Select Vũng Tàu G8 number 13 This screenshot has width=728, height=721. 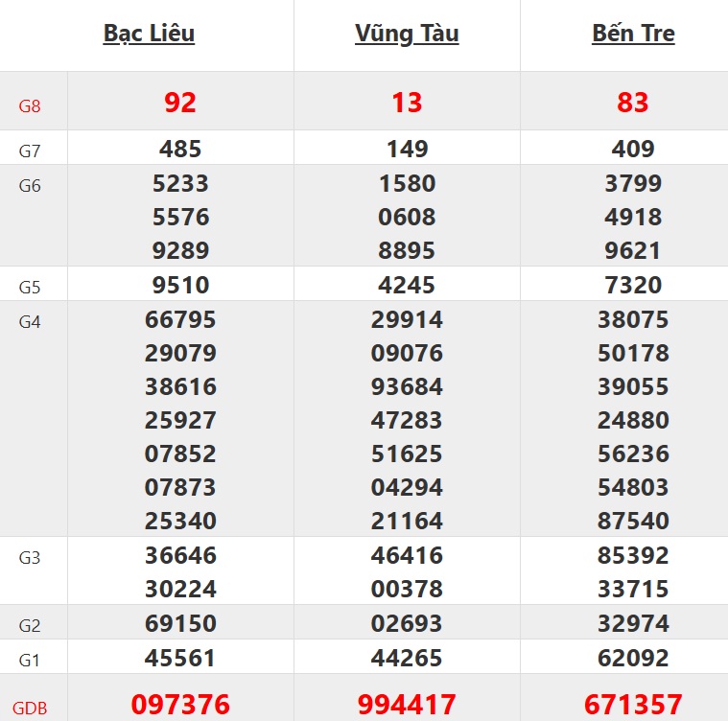[407, 103]
